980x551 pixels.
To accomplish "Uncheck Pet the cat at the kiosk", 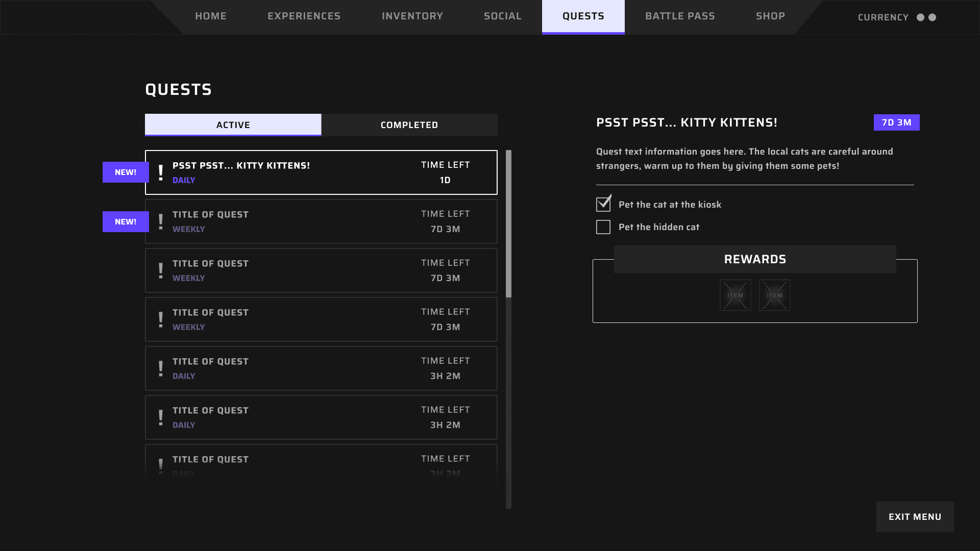I will coord(603,204).
